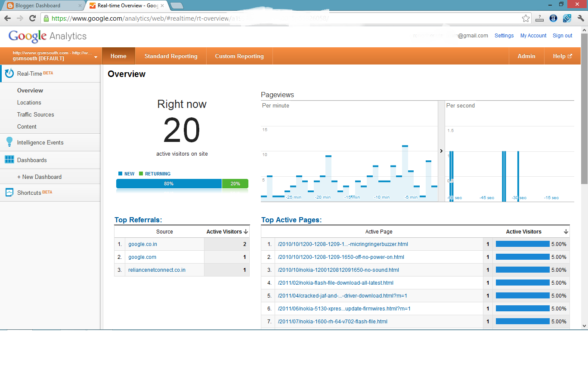Open nokia-1200120812091650-no-sound.html link
Screen dimensions: 588x387
338,270
